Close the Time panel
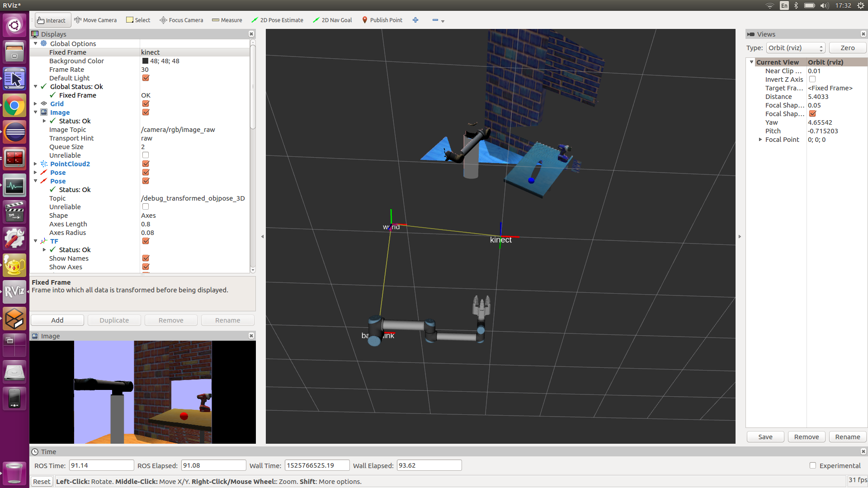Viewport: 868px width, 488px height. (x=863, y=451)
